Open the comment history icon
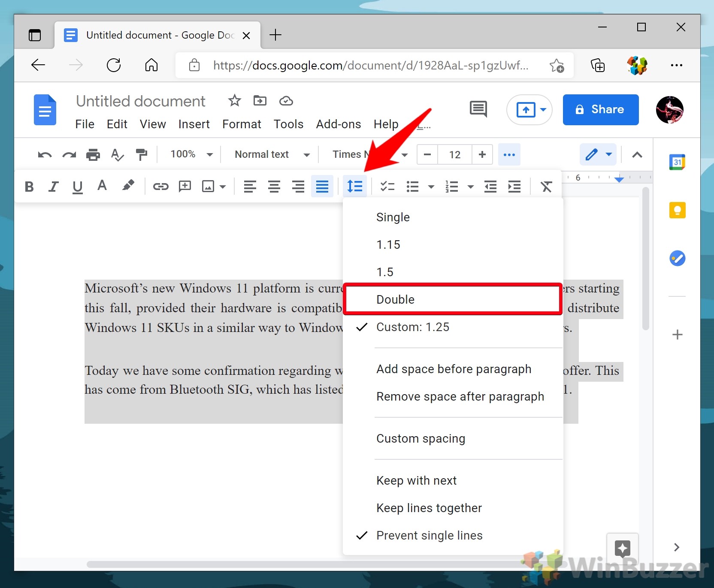Image resolution: width=714 pixels, height=588 pixels. pos(478,109)
